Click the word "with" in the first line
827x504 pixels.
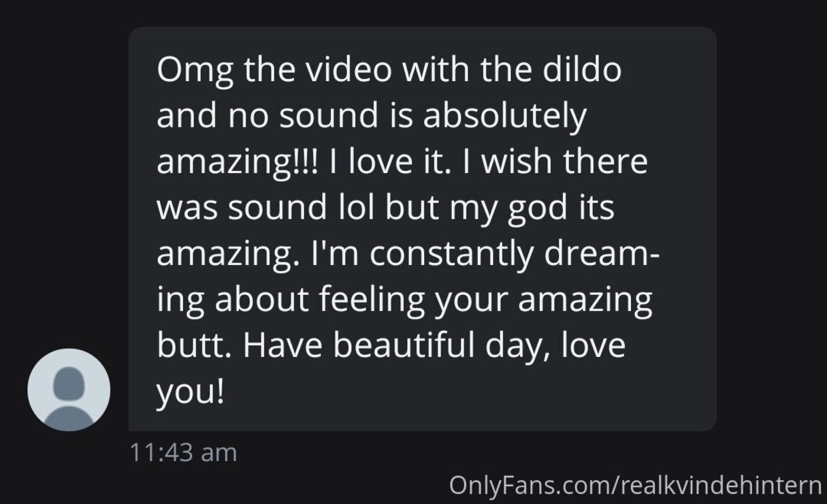coord(436,69)
